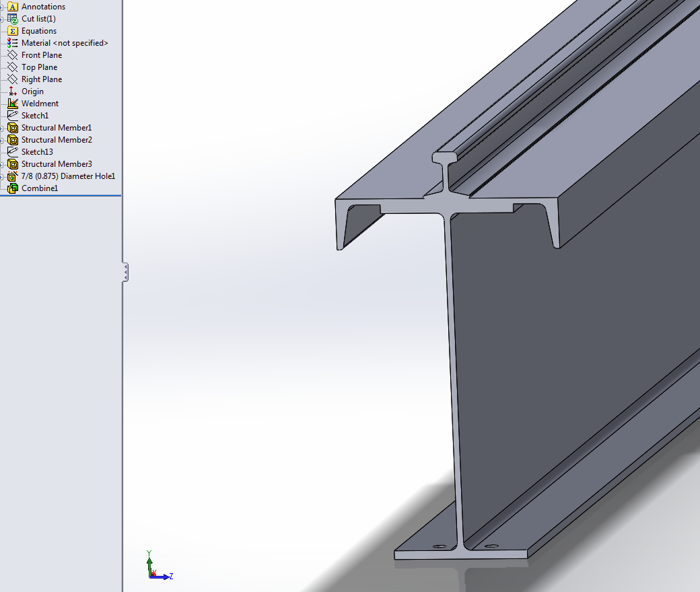Click the Combine1 feature icon
This screenshot has width=700, height=592.
(x=13, y=188)
